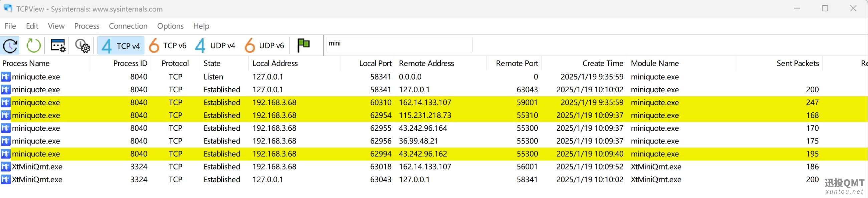Open the Options menu
The image size is (868, 198).
(170, 26)
